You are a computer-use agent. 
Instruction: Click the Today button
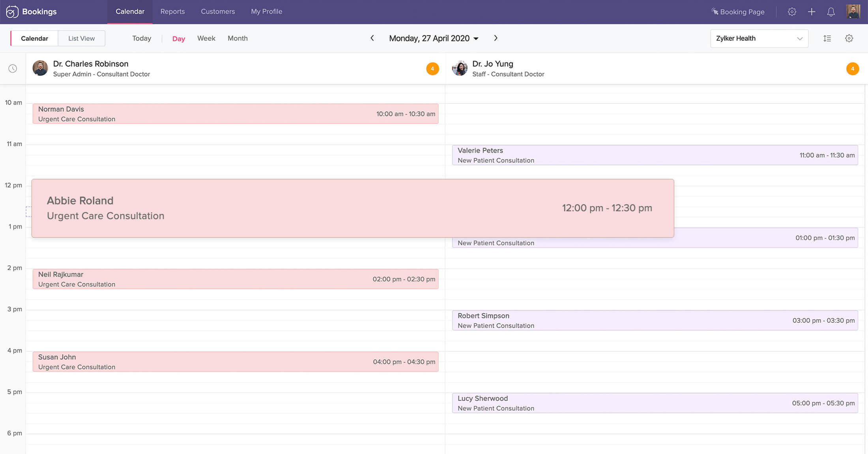click(142, 38)
